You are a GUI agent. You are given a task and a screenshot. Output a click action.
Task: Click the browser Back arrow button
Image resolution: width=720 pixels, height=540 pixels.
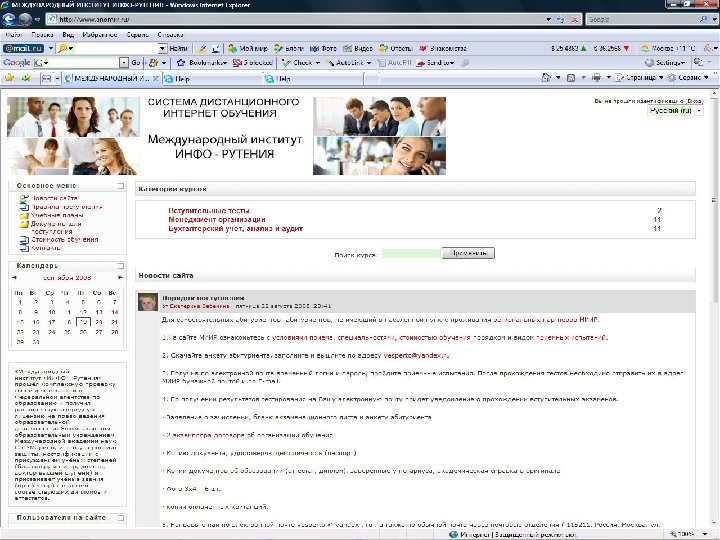pyautogui.click(x=9, y=19)
